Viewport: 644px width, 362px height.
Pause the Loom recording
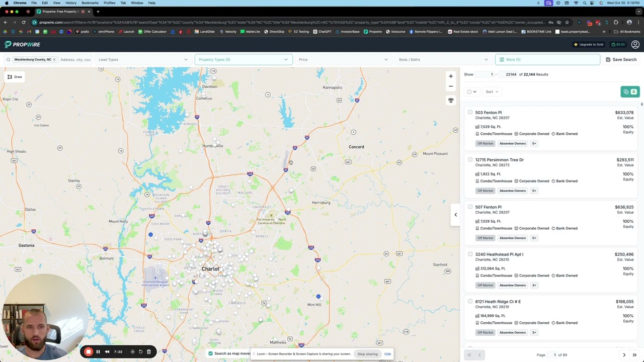click(x=98, y=352)
